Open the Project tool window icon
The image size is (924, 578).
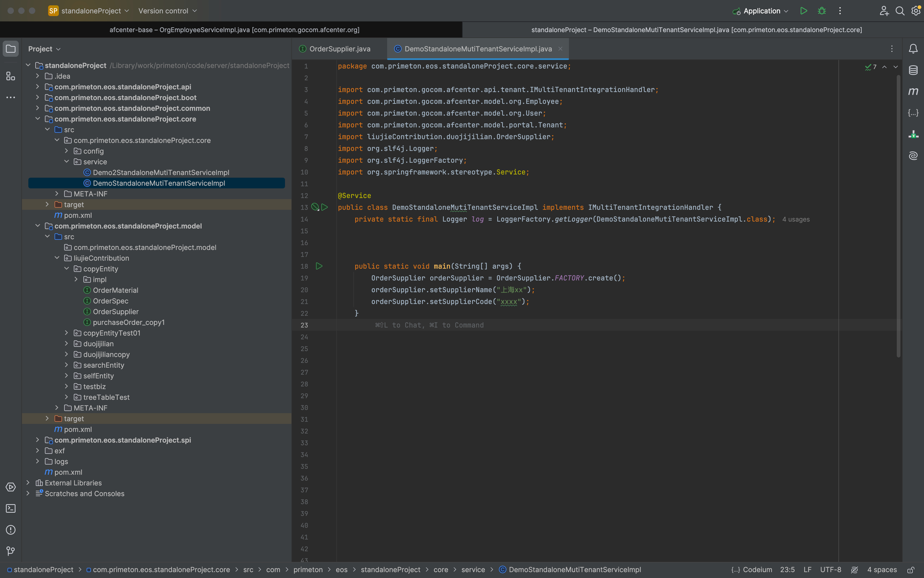11,49
